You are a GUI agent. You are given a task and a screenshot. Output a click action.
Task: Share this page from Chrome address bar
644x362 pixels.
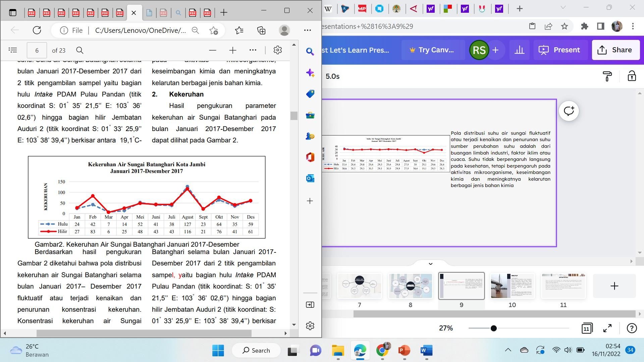pyautogui.click(x=548, y=26)
